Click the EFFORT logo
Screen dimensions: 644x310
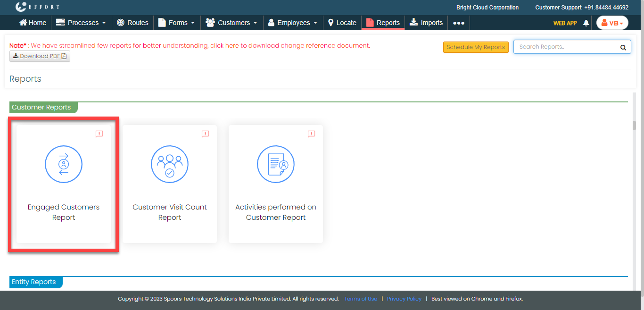(38, 7)
